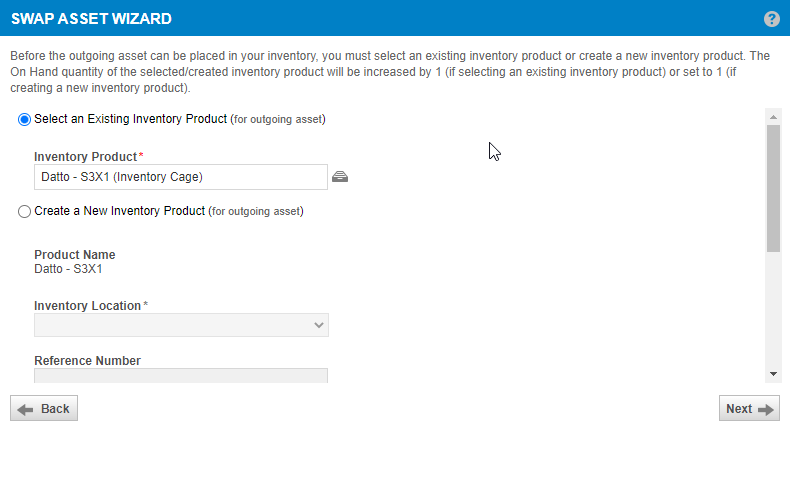Open the Inventory Location dropdown
This screenshot has height=479, width=790.
point(181,325)
